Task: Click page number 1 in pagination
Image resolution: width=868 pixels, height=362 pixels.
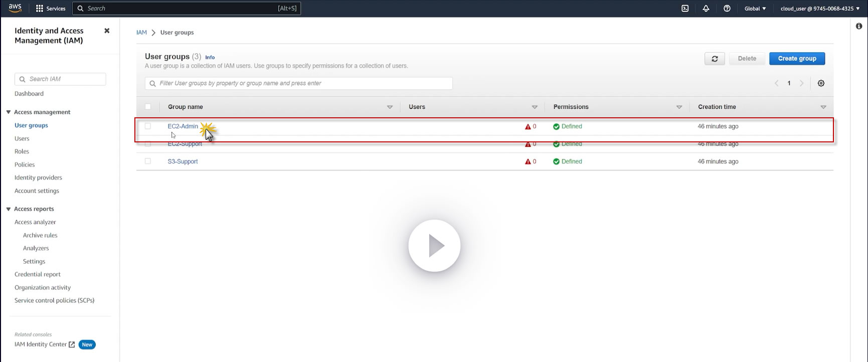Action: (x=789, y=83)
